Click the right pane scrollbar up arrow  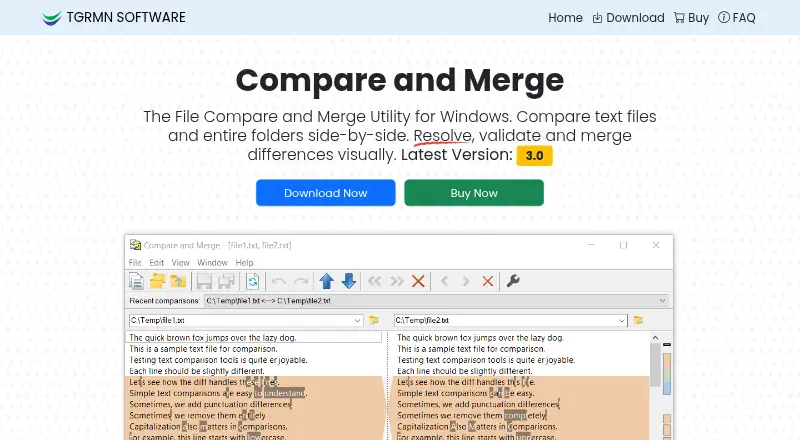(655, 337)
